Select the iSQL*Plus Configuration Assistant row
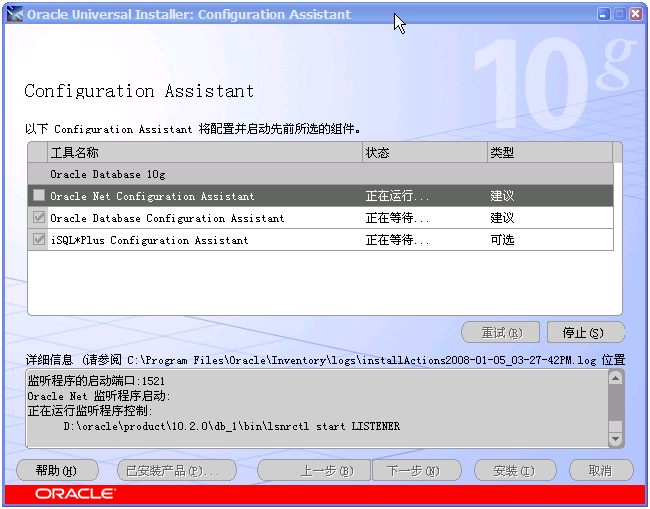 click(320, 240)
